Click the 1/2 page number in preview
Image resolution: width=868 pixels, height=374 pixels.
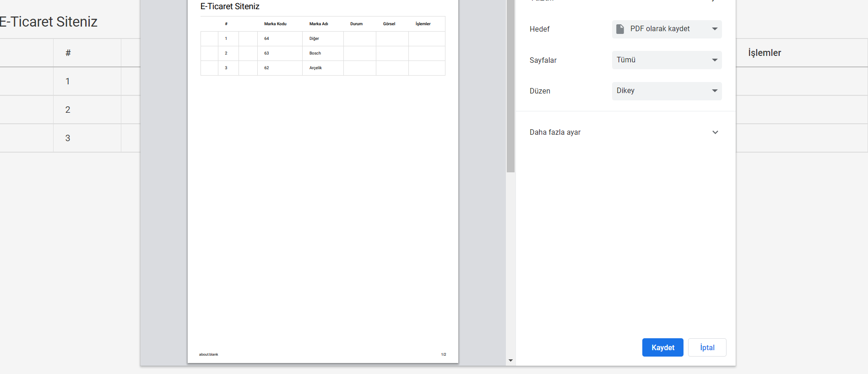pyautogui.click(x=444, y=354)
